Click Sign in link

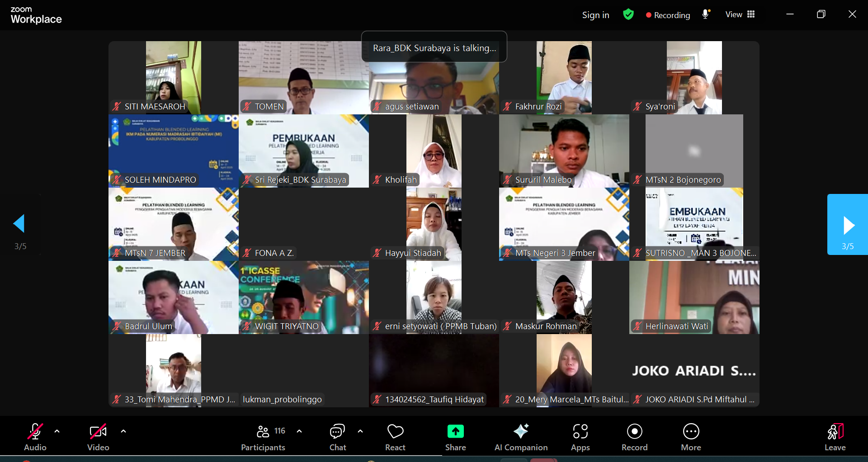pos(595,15)
